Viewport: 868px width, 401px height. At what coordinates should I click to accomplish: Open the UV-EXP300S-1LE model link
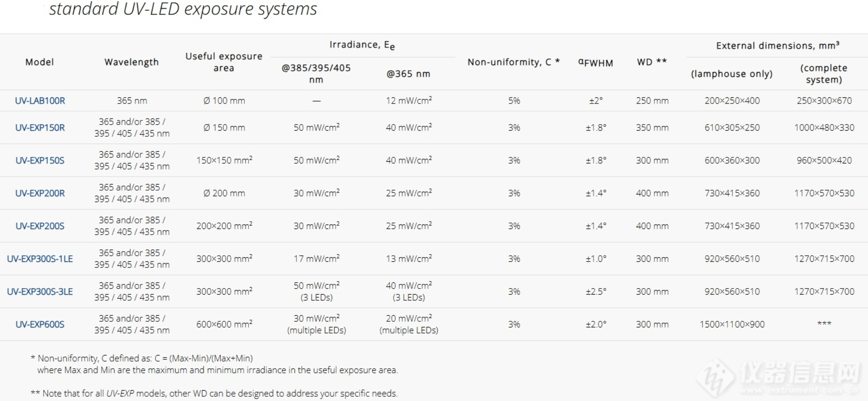point(40,259)
